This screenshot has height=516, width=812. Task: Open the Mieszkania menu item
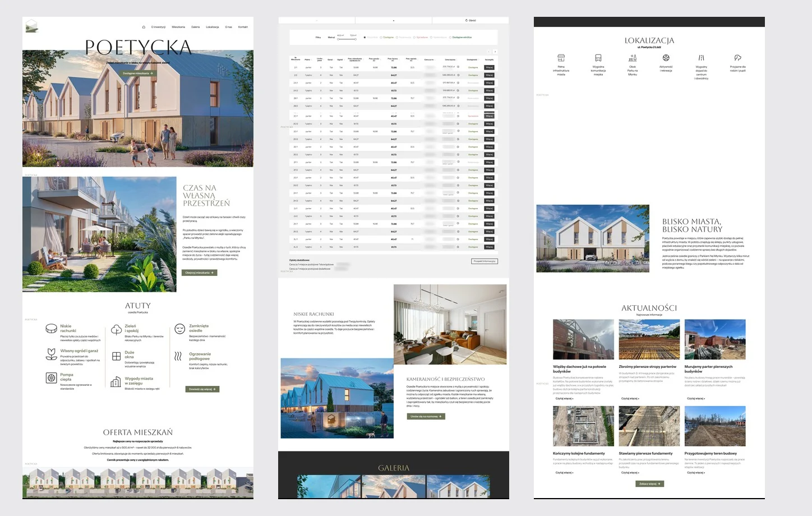tap(178, 27)
